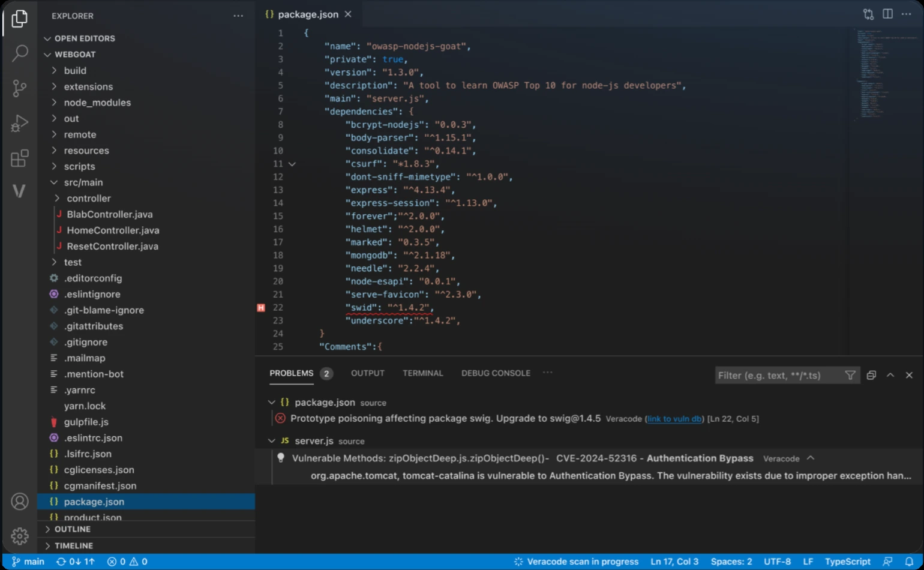Open ResetController.java file
The height and width of the screenshot is (570, 924).
tap(112, 246)
